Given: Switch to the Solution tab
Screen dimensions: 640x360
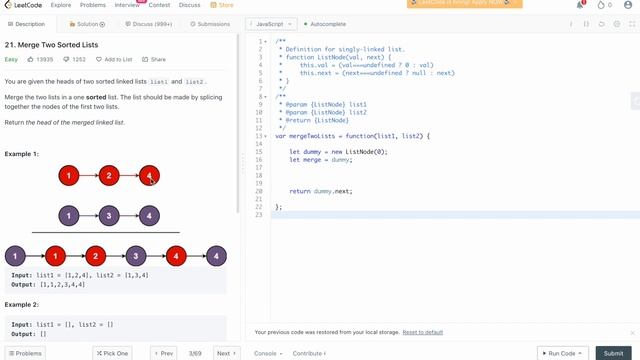Looking at the screenshot, I should click(87, 24).
